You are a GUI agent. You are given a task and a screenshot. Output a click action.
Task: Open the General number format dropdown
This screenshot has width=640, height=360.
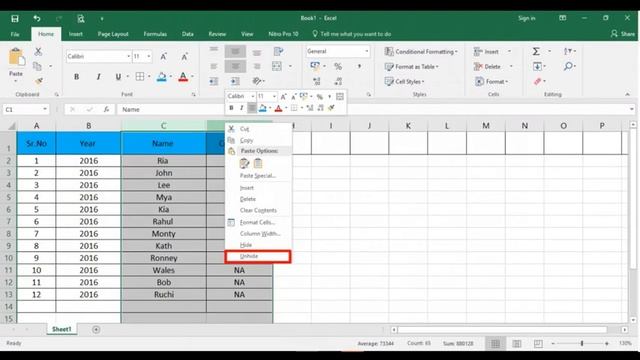pos(367,51)
